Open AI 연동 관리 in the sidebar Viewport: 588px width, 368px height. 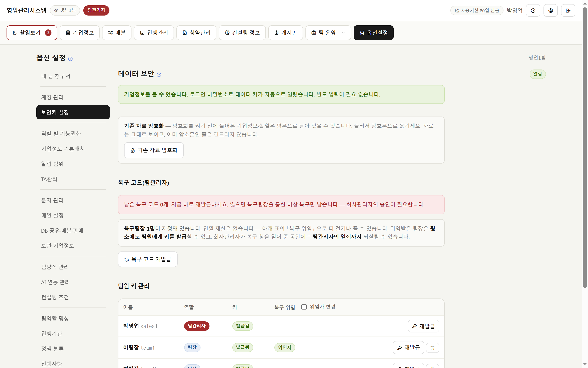pyautogui.click(x=73, y=282)
